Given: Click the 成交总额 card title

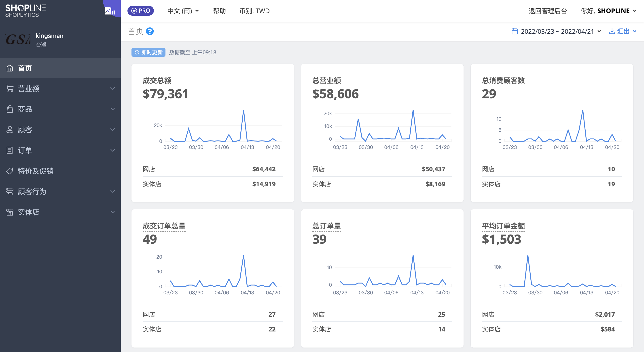Looking at the screenshot, I should (x=157, y=80).
